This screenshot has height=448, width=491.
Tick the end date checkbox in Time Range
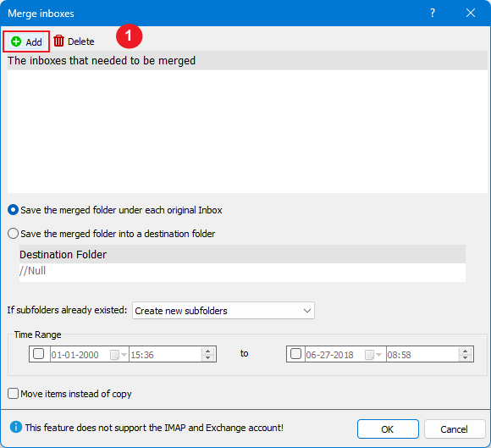[x=296, y=354]
